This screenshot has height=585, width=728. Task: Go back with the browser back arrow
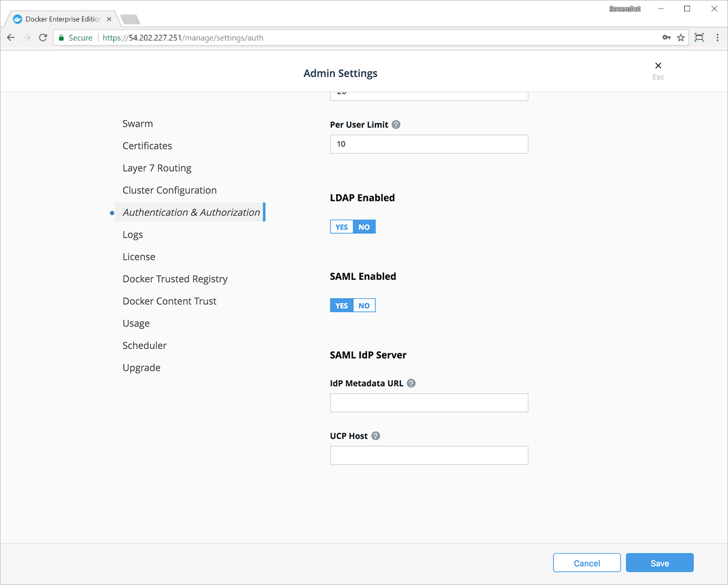point(11,38)
